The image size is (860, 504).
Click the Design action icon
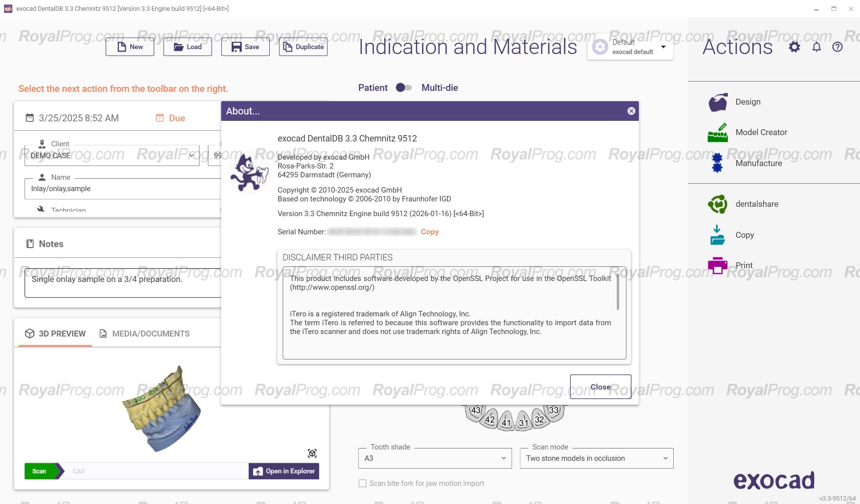717,102
